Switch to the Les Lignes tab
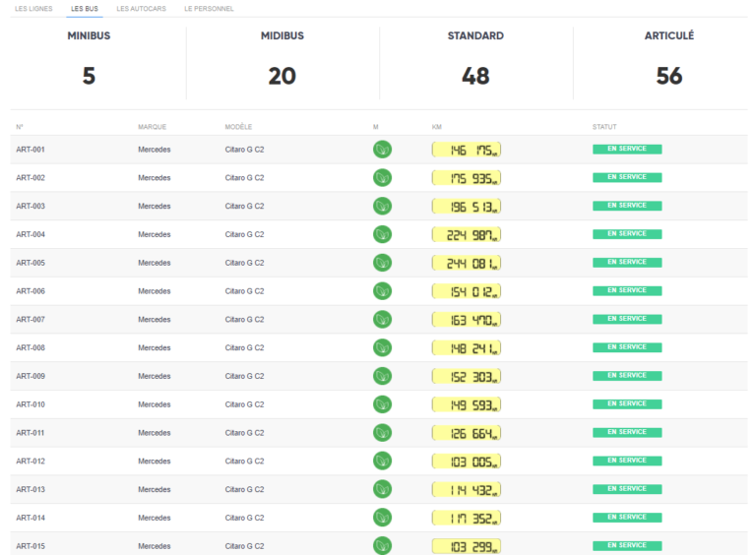This screenshot has width=756, height=555. pyautogui.click(x=33, y=9)
